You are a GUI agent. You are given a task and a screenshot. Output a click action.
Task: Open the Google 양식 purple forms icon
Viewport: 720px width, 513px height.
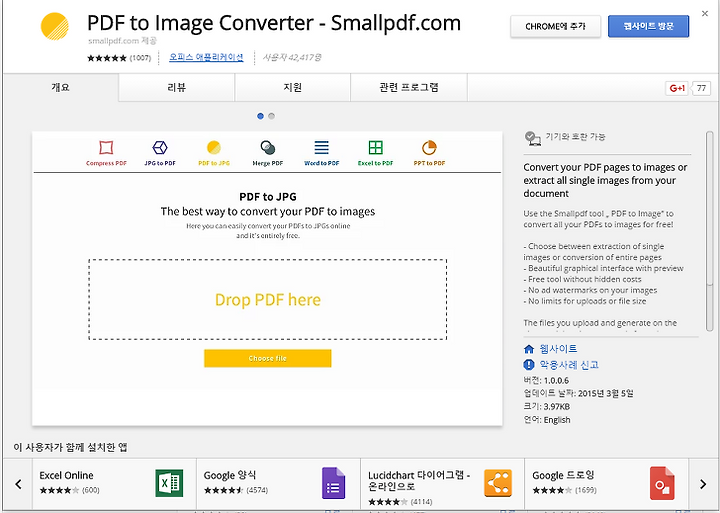[x=333, y=483]
